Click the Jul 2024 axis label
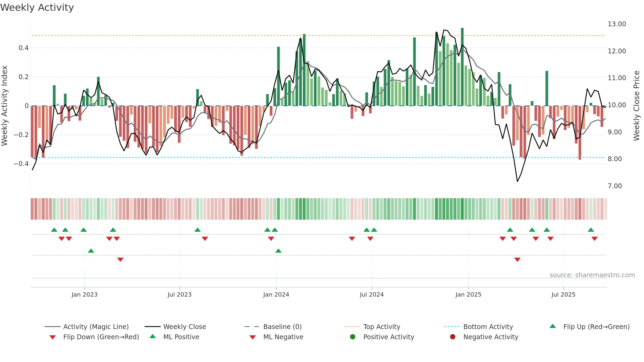The height and width of the screenshot is (362, 644). tap(372, 295)
